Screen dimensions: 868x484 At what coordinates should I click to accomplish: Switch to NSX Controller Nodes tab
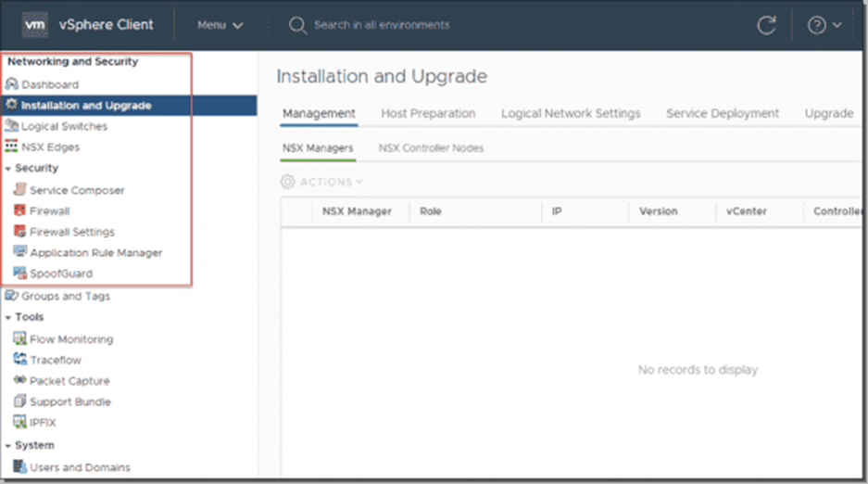[x=431, y=148]
